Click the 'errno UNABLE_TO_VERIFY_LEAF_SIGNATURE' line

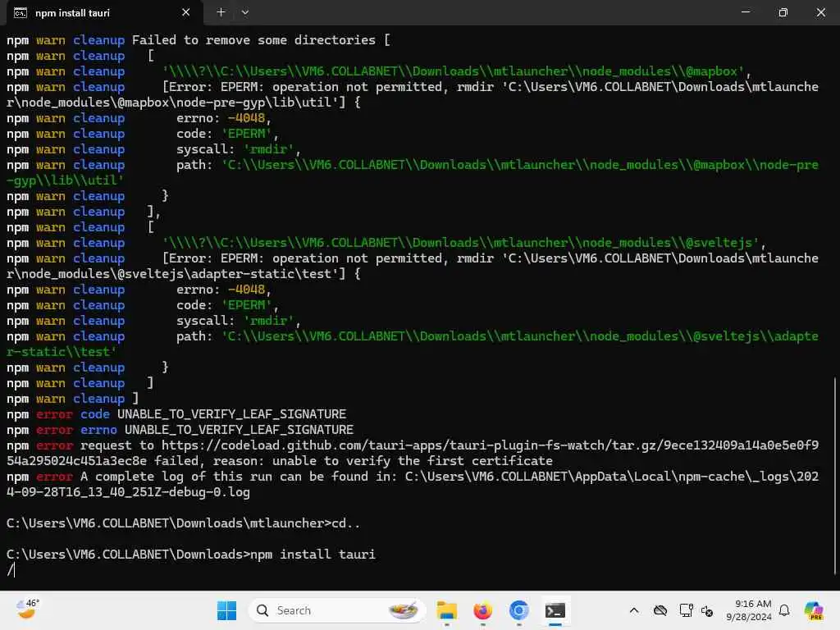pos(180,430)
